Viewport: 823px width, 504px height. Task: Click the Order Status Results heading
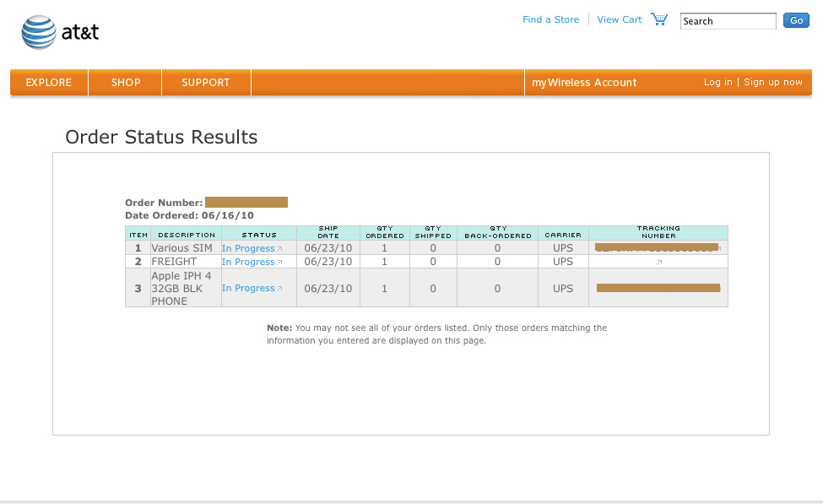161,137
